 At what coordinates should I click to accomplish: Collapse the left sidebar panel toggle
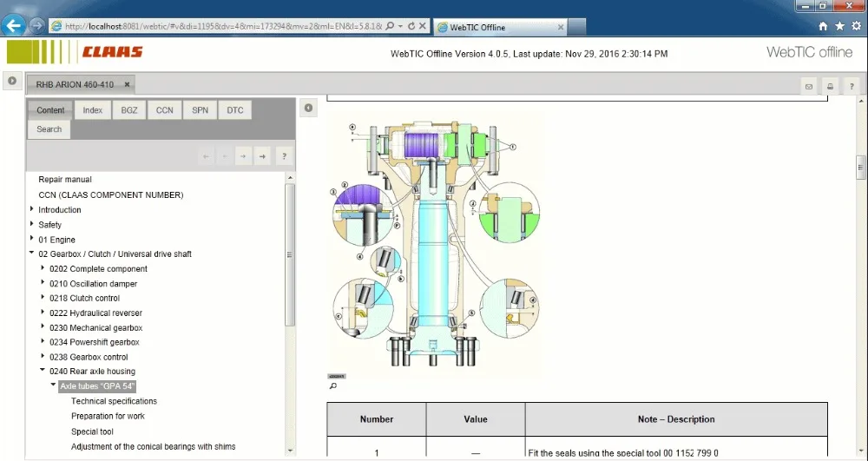click(12, 81)
